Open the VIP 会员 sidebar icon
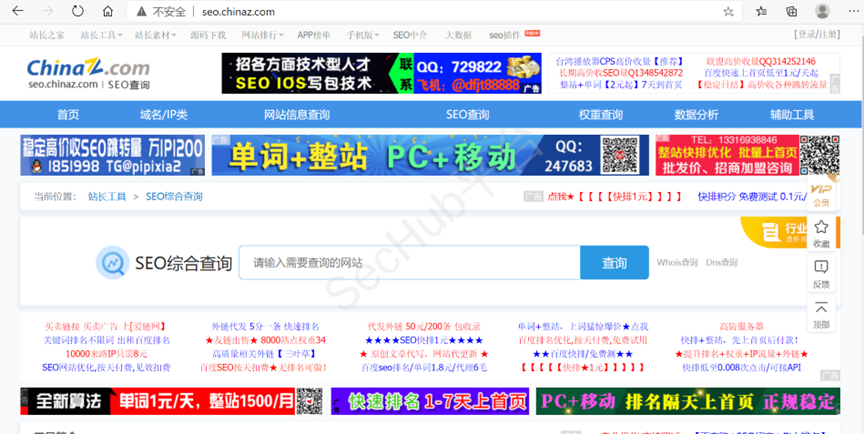 click(x=821, y=194)
